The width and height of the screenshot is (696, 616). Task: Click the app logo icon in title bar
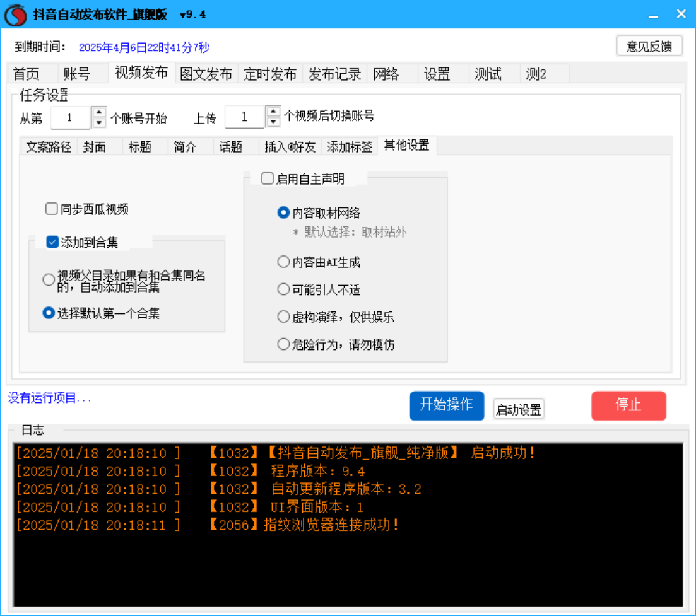click(x=16, y=15)
